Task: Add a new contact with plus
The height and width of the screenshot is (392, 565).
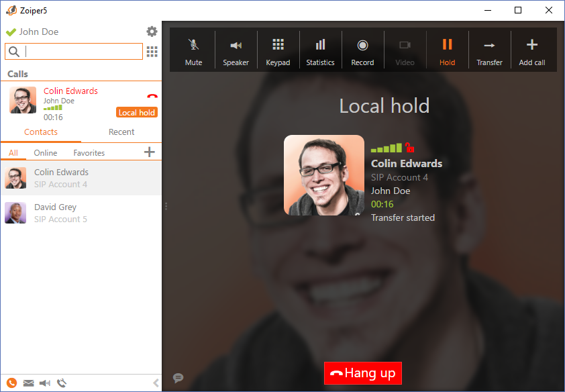Action: point(150,152)
